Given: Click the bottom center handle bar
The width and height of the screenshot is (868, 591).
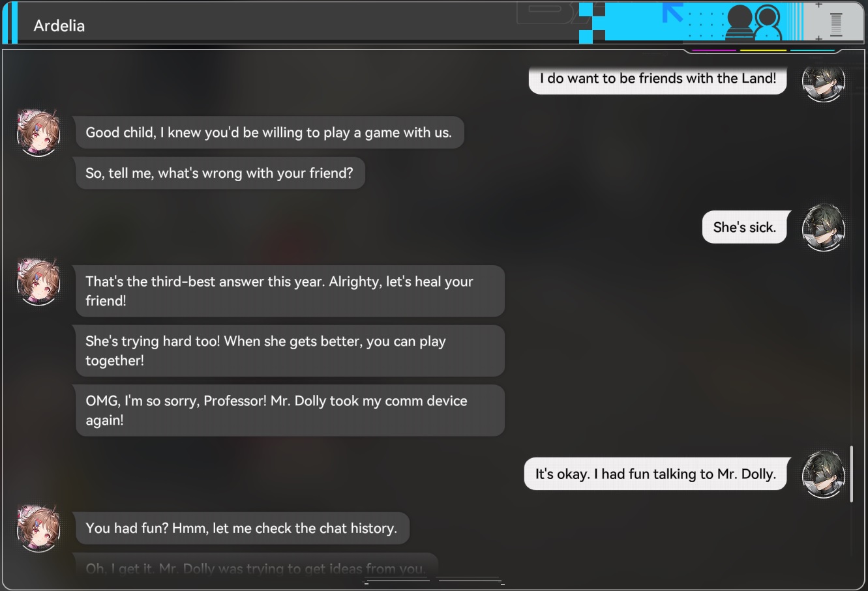Looking at the screenshot, I should click(x=434, y=580).
